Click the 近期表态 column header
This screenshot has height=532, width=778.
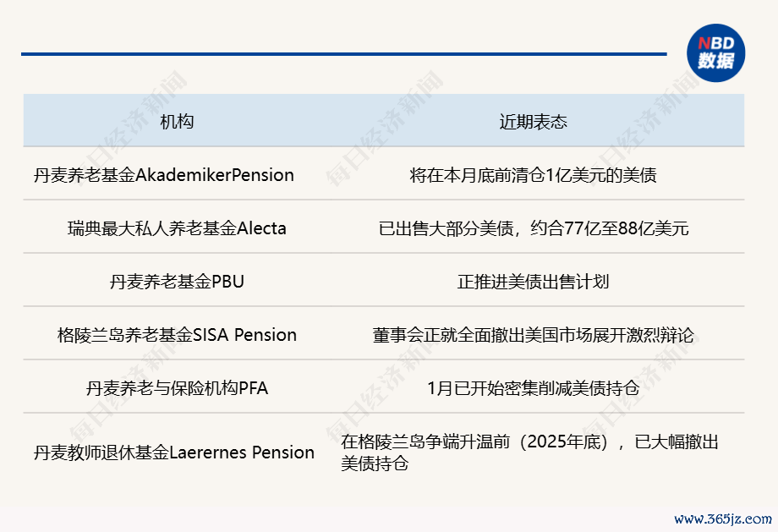[x=533, y=121]
